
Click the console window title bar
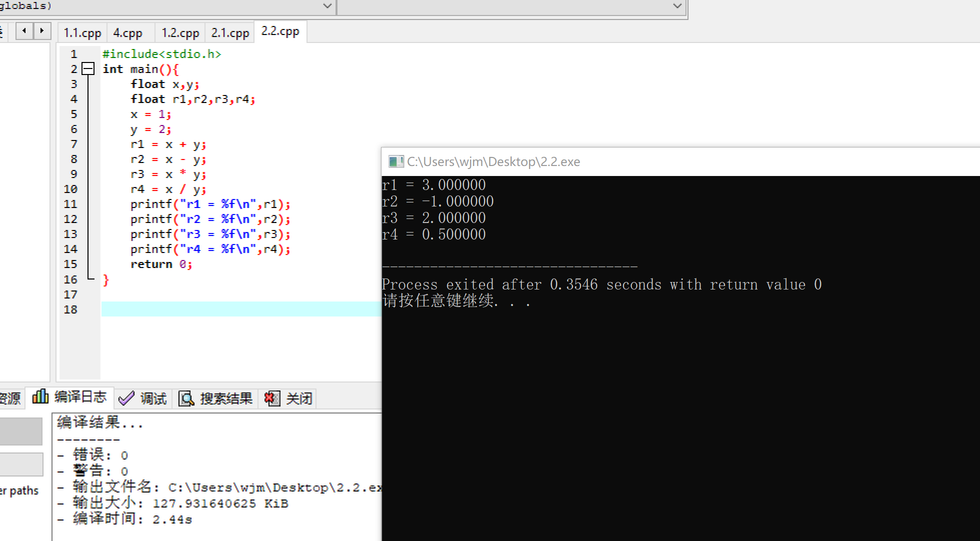point(700,161)
